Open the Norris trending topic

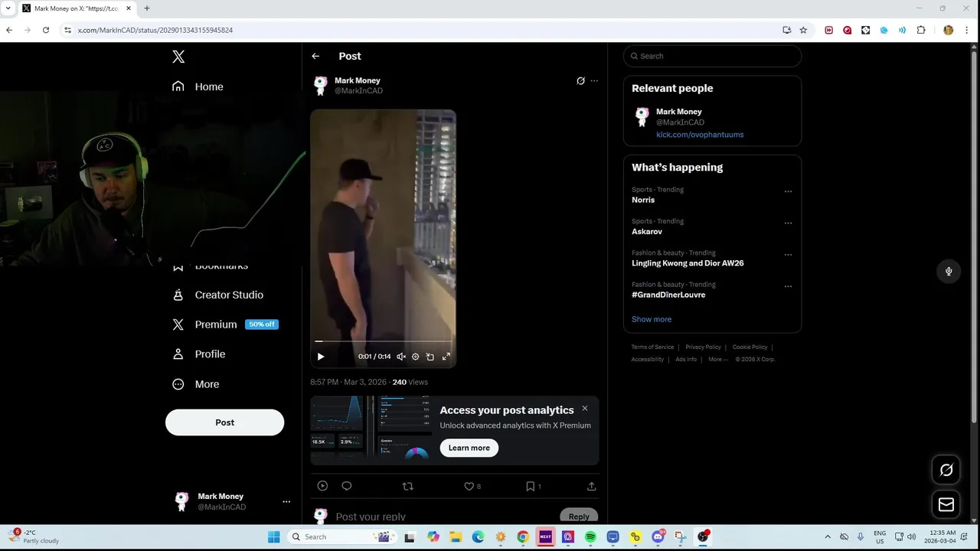pos(643,200)
